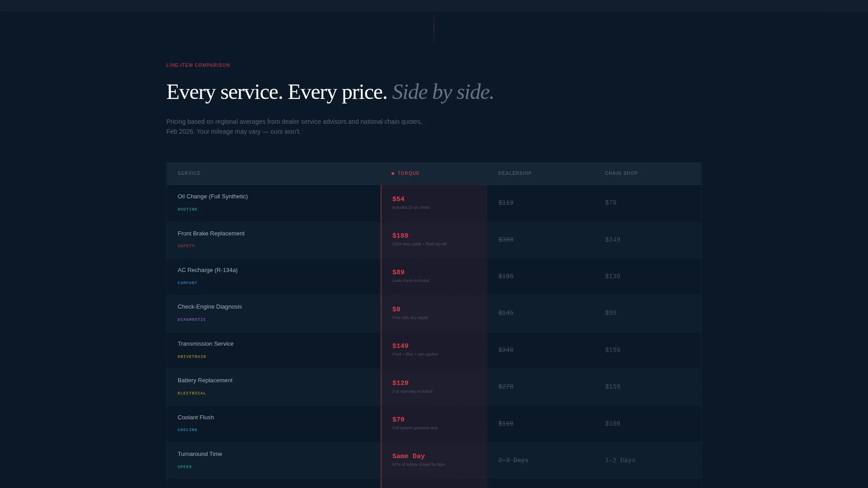Click the $129 Torque price
868x488 pixels.
tap(401, 383)
